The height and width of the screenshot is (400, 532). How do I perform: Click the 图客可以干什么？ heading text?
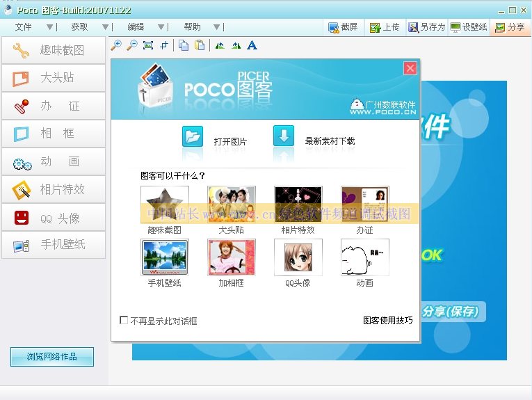[172, 176]
